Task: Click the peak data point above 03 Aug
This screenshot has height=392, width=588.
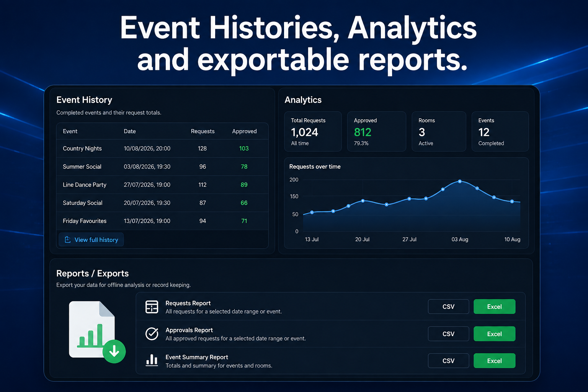Action: [x=460, y=181]
